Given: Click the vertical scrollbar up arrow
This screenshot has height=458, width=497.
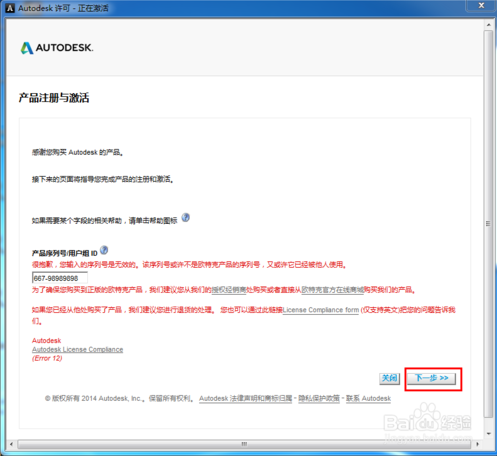Looking at the screenshot, I should (x=489, y=25).
